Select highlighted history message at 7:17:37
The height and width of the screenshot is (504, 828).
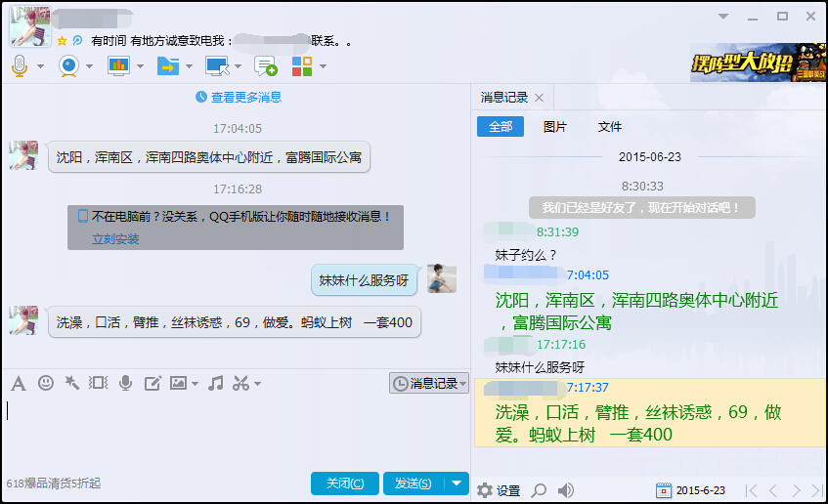[650, 413]
